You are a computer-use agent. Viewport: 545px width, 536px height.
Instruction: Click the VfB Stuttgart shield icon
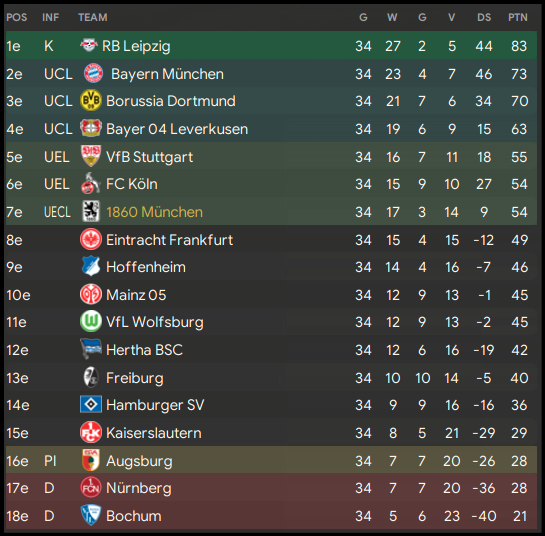(91, 156)
